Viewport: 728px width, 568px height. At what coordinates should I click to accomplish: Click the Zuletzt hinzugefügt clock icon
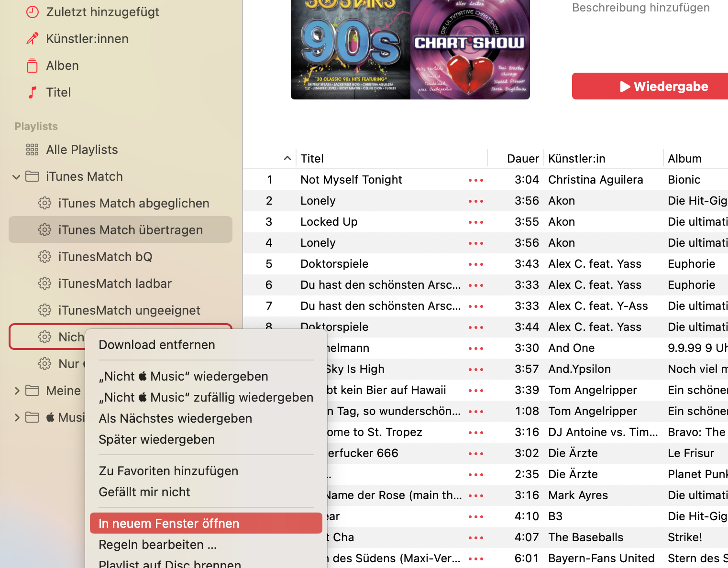(32, 12)
